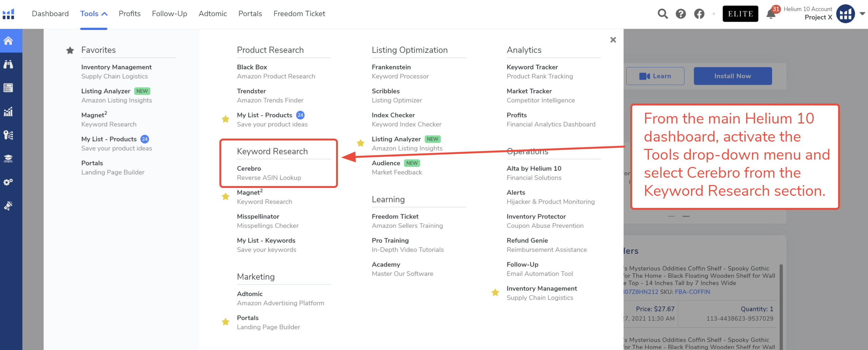The image size is (868, 350).
Task: Collapse the Tools drop-down menu
Action: (94, 14)
